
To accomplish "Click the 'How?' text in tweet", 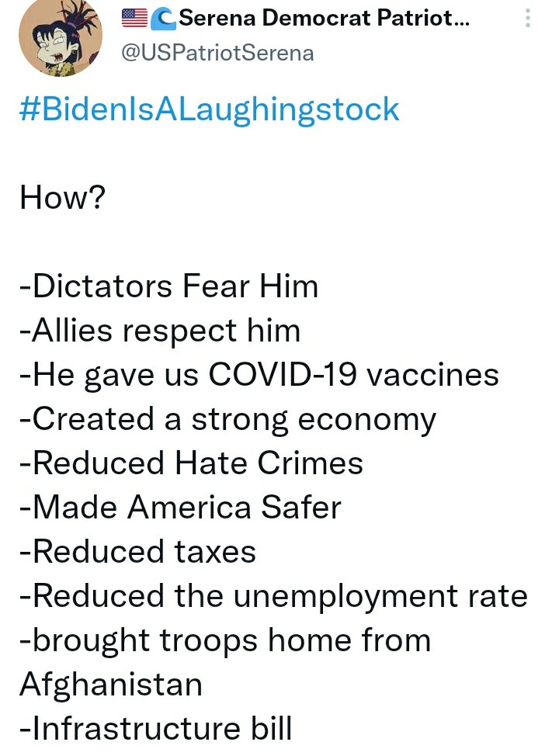I will 62,198.
